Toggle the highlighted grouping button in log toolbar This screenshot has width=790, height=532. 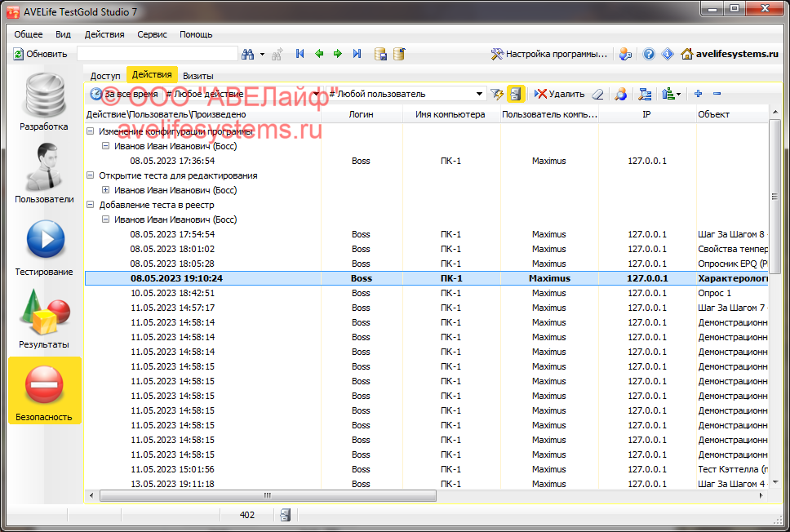point(516,94)
